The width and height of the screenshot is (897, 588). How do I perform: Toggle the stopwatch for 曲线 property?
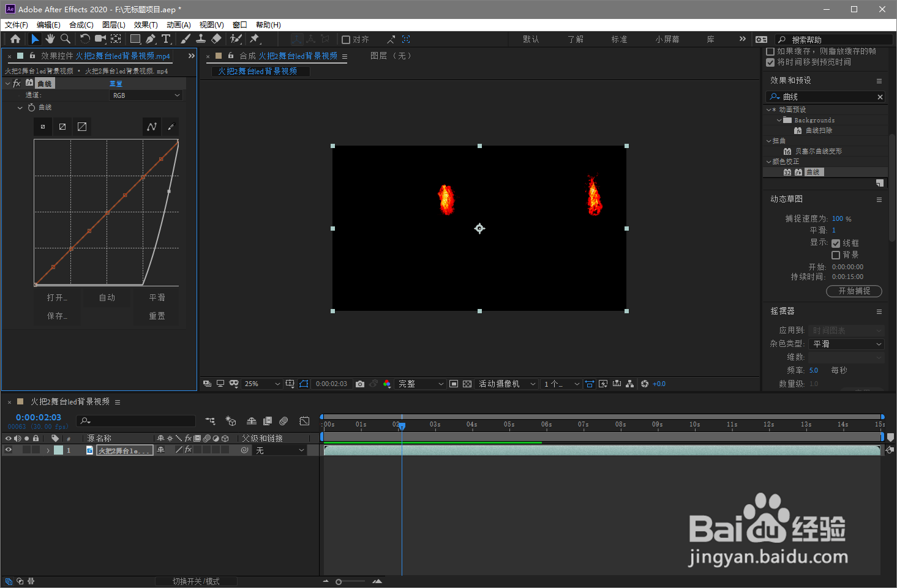pos(31,107)
